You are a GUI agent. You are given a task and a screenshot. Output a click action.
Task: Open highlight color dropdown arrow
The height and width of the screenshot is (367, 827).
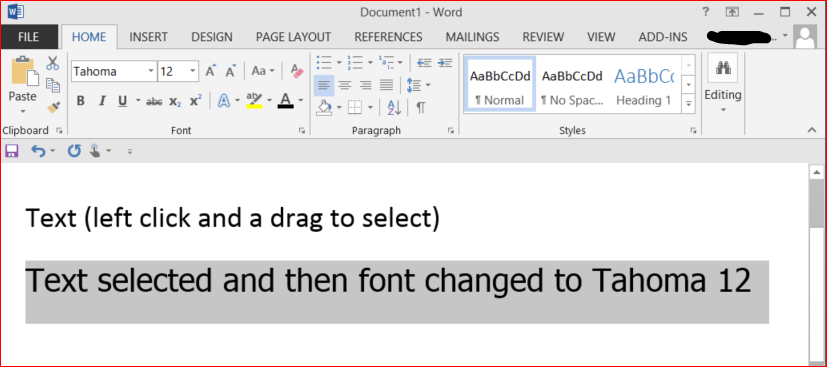(x=270, y=101)
